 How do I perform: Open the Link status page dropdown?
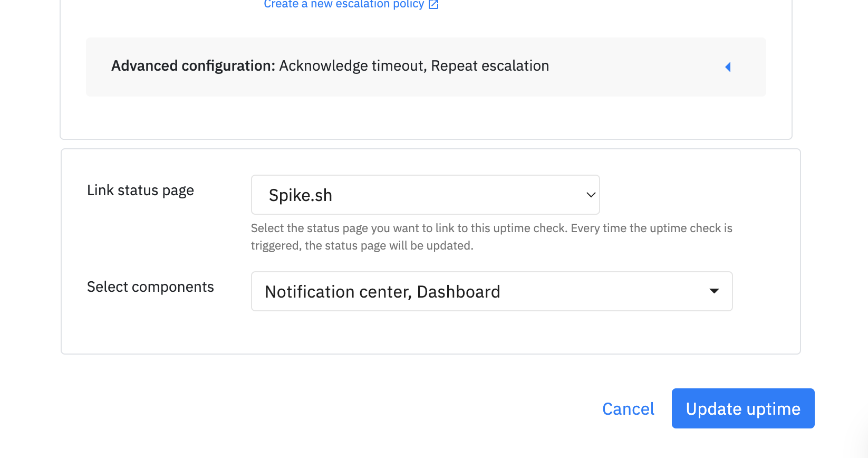point(426,195)
